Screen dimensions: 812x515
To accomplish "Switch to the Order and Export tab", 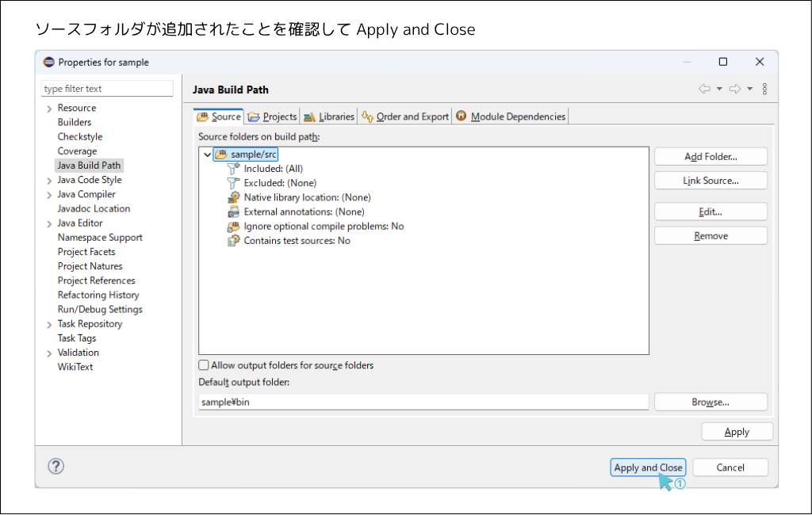I will (x=405, y=116).
